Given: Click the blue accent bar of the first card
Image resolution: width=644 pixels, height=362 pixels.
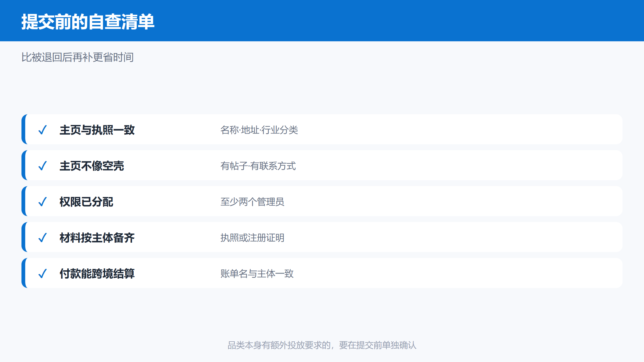Looking at the screenshot, I should pos(24,129).
